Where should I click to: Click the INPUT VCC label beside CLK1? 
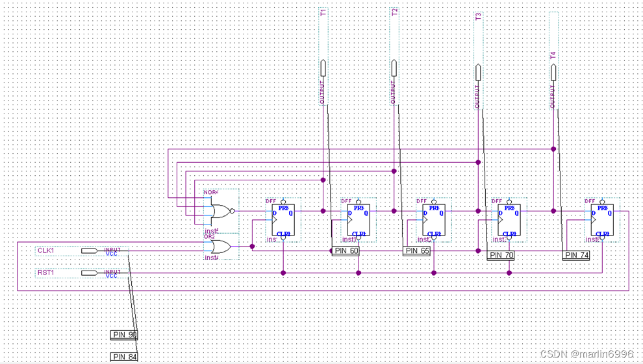112,251
